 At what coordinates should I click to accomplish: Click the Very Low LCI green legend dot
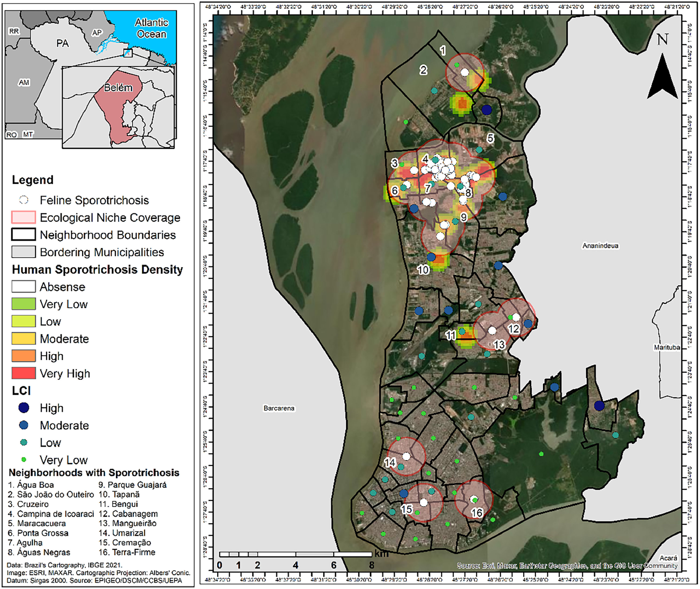24,460
